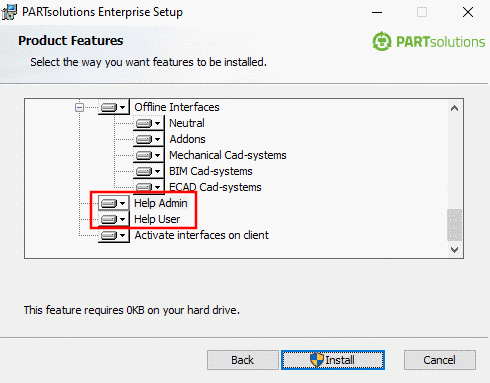Viewport: 490px width, 383px height.
Task: Select the Addons feature label
Action: (187, 139)
